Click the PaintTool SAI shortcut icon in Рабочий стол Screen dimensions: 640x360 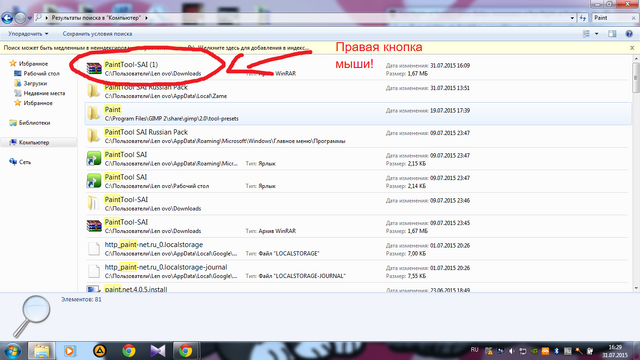(x=93, y=180)
